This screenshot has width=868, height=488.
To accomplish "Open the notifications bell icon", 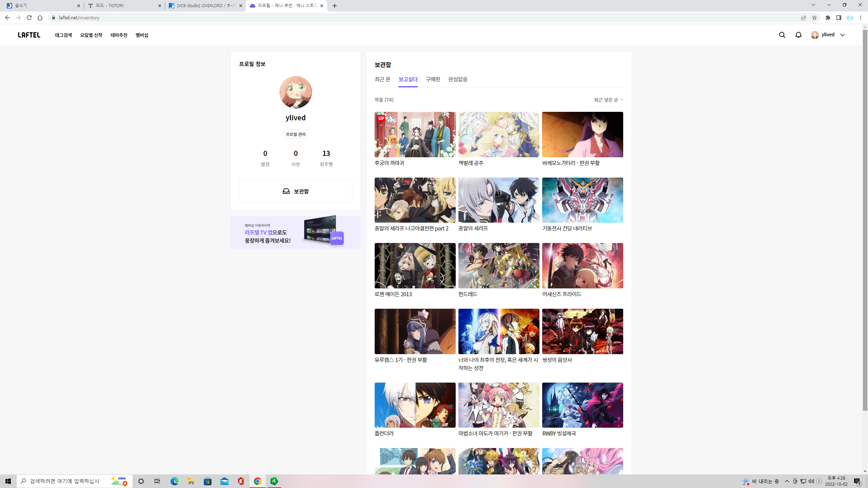I will click(798, 35).
